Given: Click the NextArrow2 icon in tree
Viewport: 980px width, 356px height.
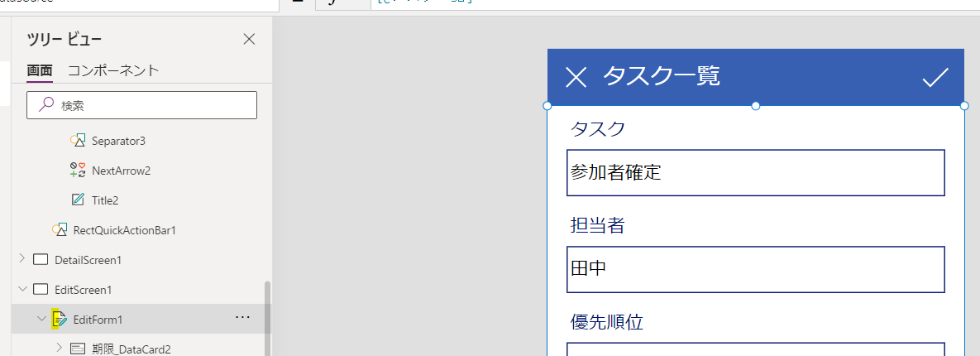Looking at the screenshot, I should tap(79, 171).
